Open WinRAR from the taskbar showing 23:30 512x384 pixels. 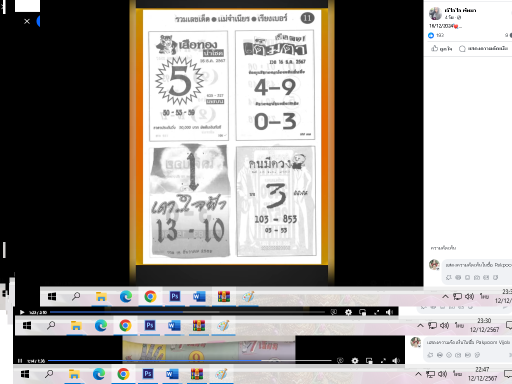(x=199, y=325)
